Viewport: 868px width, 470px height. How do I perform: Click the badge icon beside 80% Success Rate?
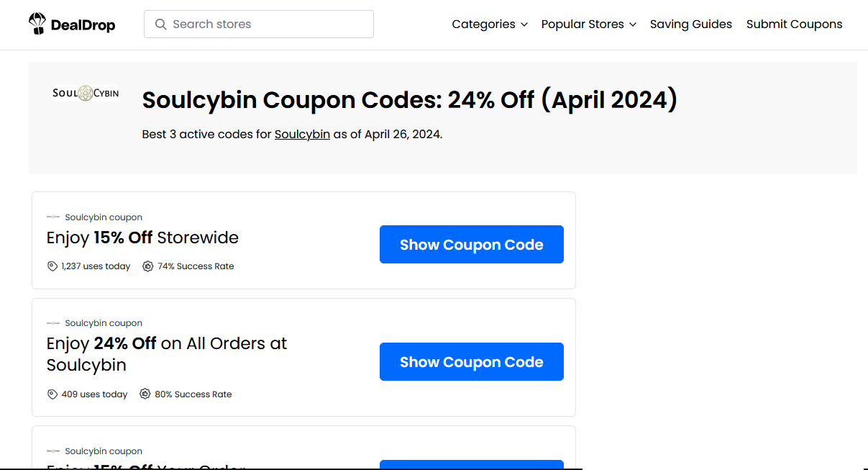click(x=145, y=394)
